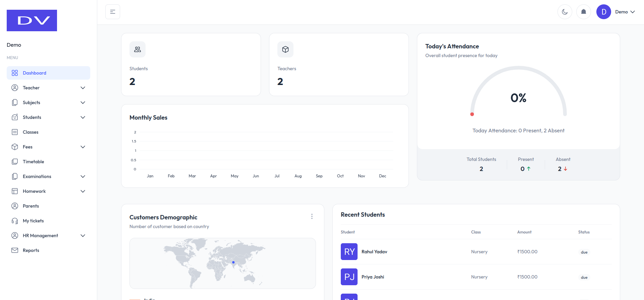644x300 pixels.
Task: Click the Homework sidebar icon
Action: click(x=15, y=191)
